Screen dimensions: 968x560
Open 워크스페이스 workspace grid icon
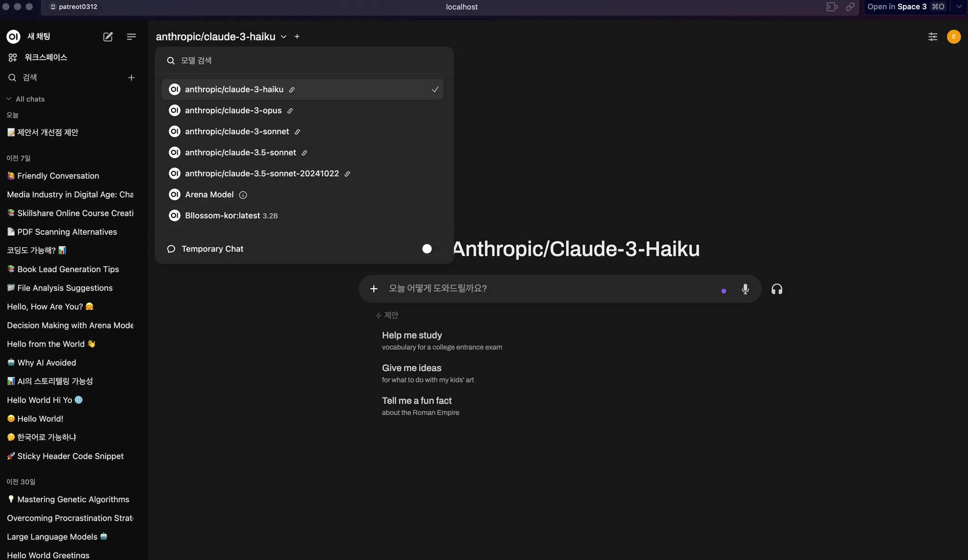pyautogui.click(x=13, y=58)
